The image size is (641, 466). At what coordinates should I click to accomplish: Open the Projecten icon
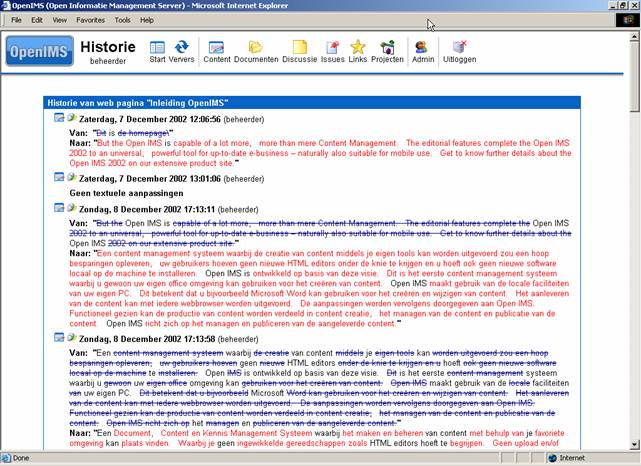387,47
